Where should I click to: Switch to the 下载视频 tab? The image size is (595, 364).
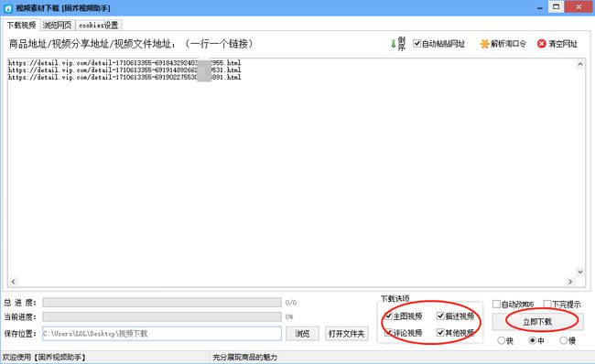21,26
